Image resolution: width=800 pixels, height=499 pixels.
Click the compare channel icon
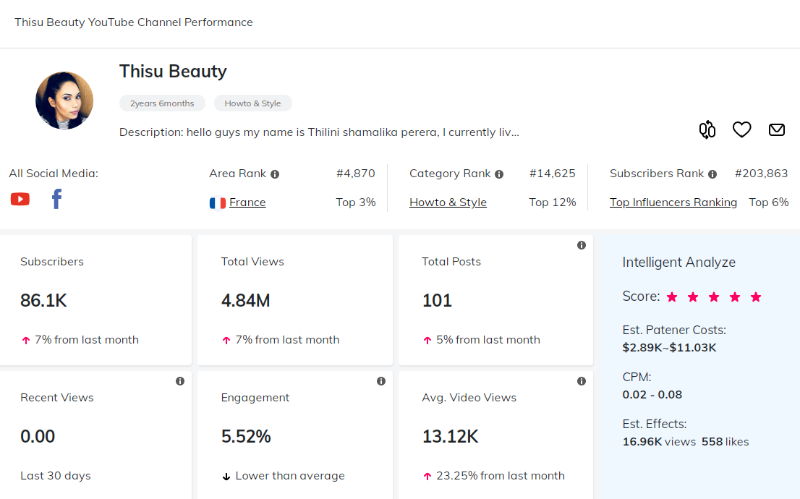pos(707,130)
